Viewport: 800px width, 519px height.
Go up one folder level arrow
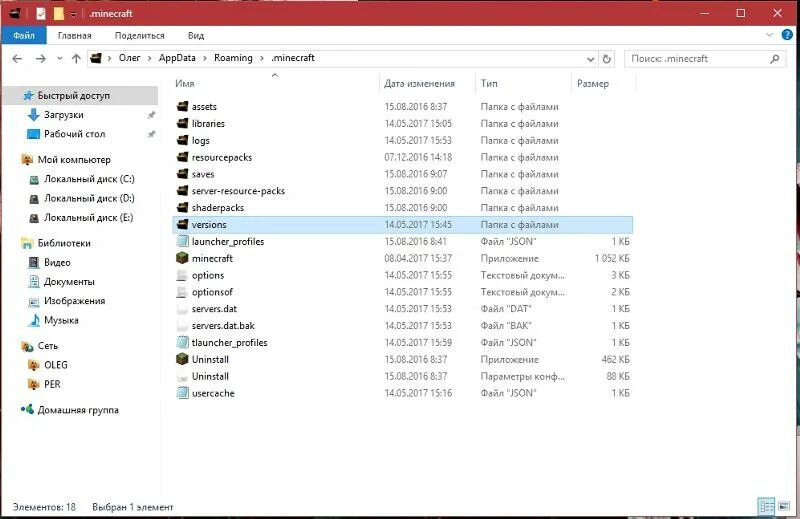[x=76, y=59]
